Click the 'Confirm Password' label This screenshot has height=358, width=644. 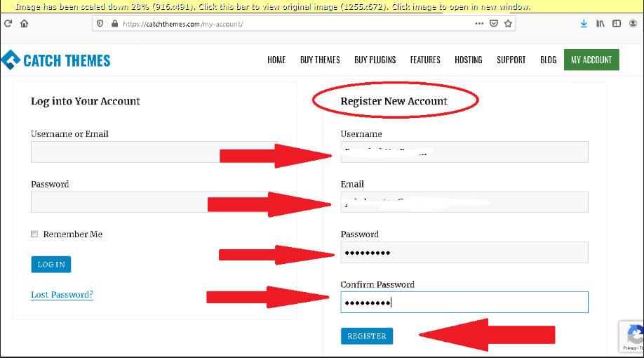(x=377, y=284)
